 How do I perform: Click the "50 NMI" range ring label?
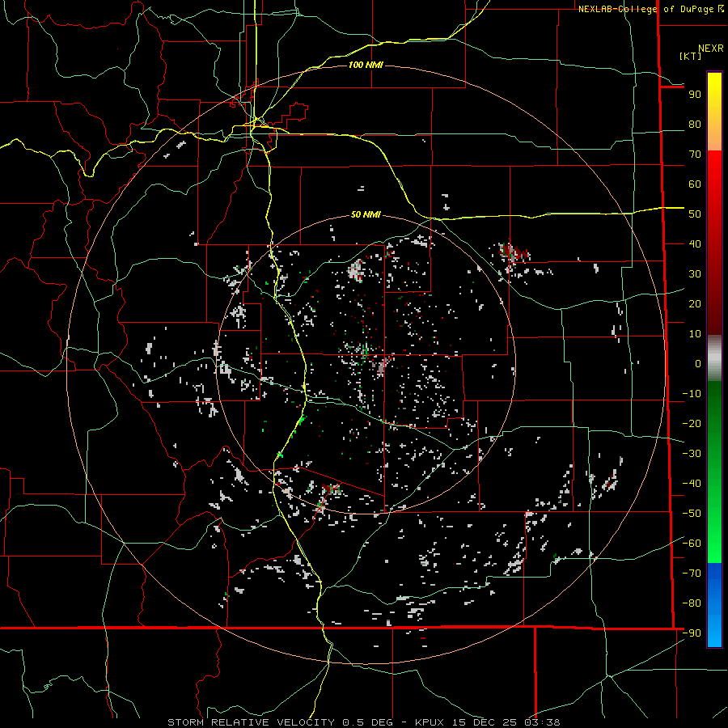tap(366, 214)
